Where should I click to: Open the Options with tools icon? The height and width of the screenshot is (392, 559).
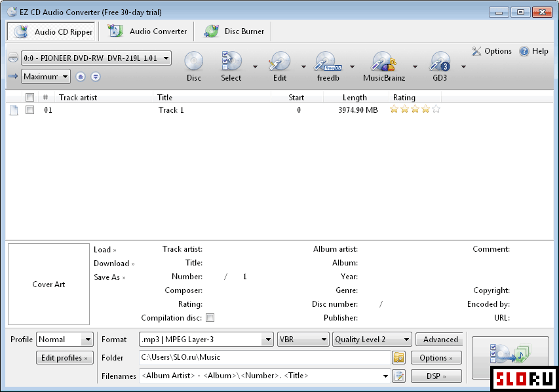point(492,51)
